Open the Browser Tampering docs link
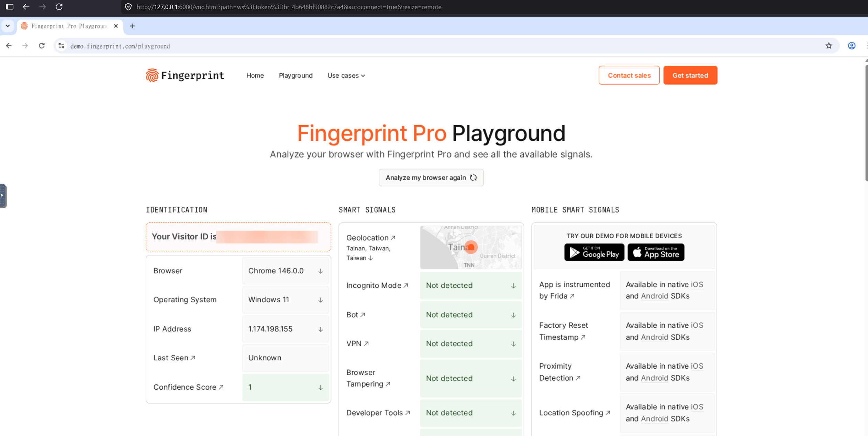This screenshot has width=868, height=436. point(368,378)
